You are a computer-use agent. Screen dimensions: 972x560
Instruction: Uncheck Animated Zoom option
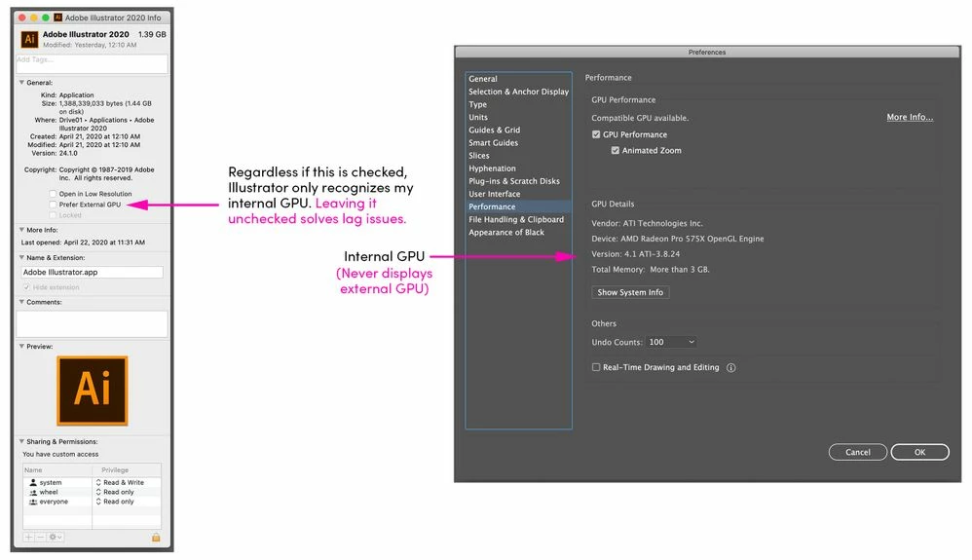point(615,151)
